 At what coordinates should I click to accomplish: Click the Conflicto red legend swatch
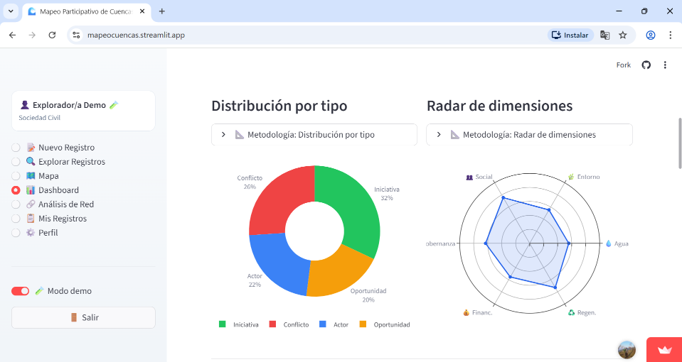click(273, 324)
